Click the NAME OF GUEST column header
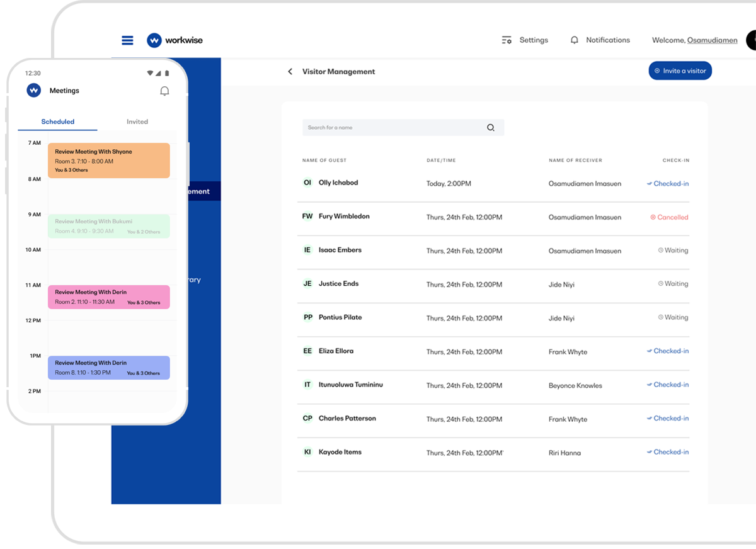This screenshot has height=549, width=756. click(324, 161)
